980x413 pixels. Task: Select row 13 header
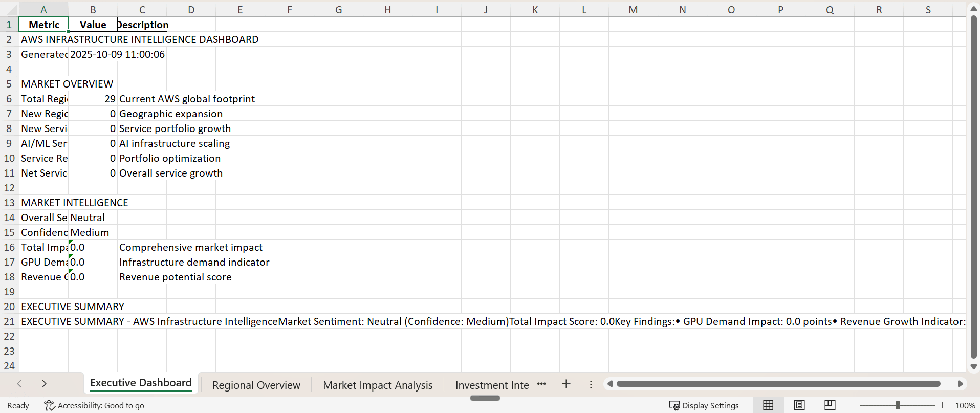[9, 203]
